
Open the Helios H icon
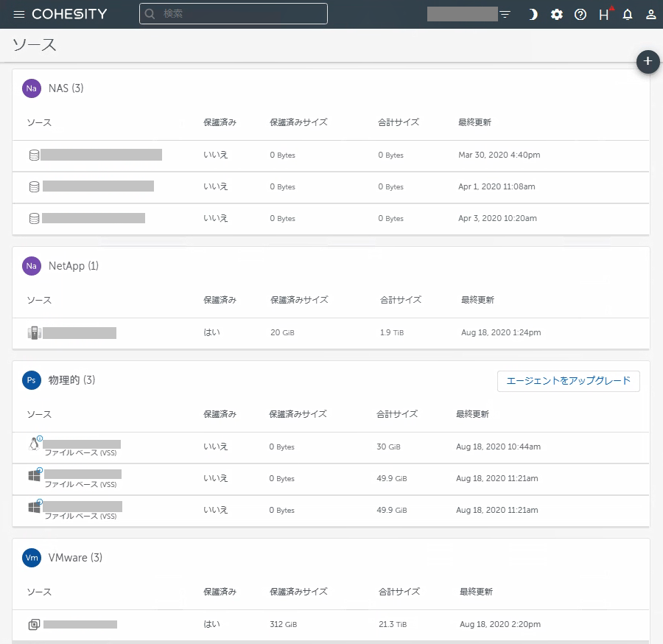point(605,14)
